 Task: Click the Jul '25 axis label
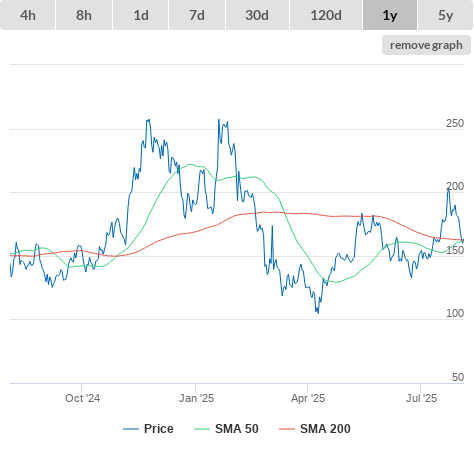point(421,398)
